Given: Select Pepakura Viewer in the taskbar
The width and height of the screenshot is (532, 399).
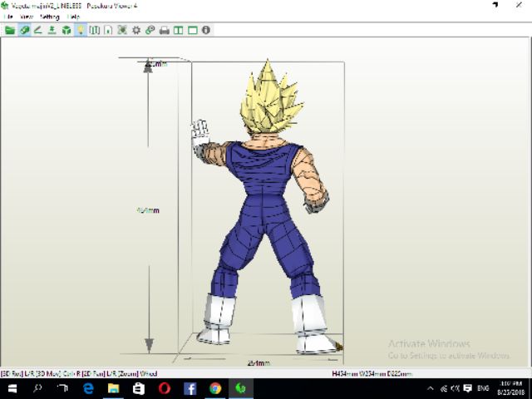Looking at the screenshot, I should [x=240, y=388].
